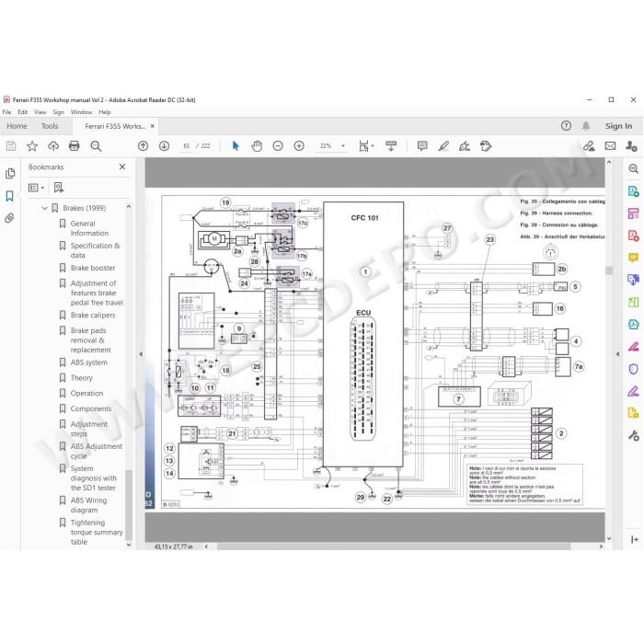The image size is (644, 644).
Task: Open the Sign document tool
Action: [465, 146]
